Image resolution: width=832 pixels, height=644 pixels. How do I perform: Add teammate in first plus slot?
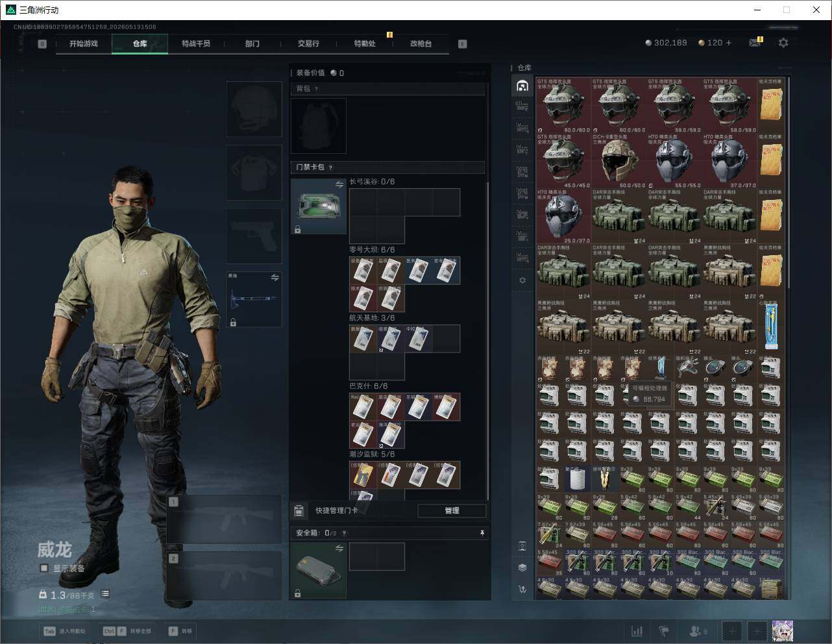pyautogui.click(x=732, y=631)
